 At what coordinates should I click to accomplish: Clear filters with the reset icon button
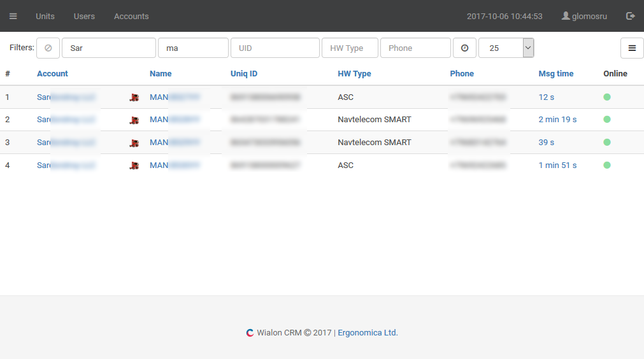tap(48, 48)
